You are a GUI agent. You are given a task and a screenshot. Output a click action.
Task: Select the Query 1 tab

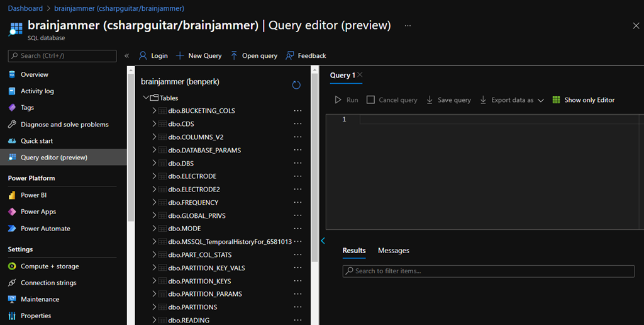(343, 76)
